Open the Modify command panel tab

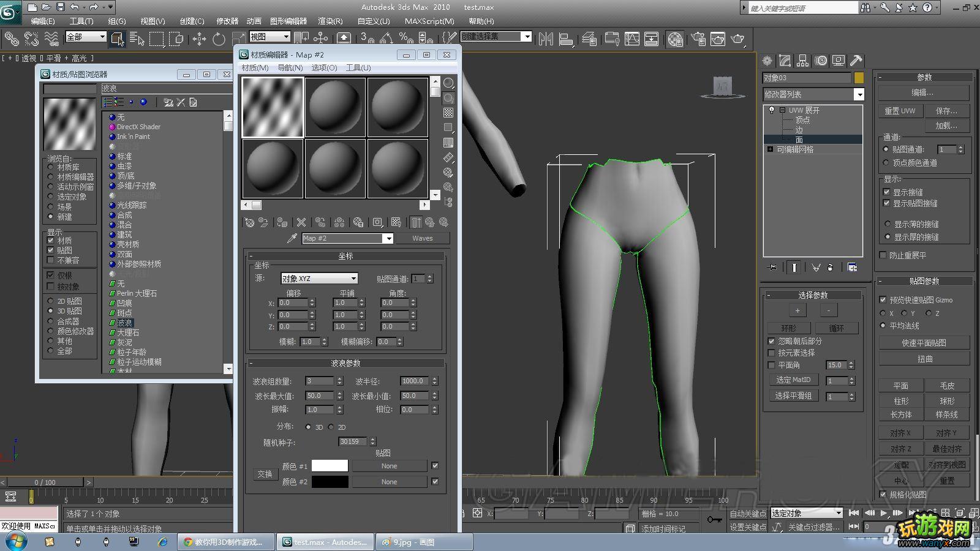click(x=785, y=61)
